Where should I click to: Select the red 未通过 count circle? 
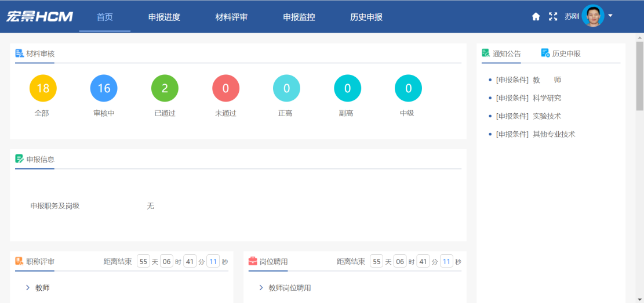[225, 88]
